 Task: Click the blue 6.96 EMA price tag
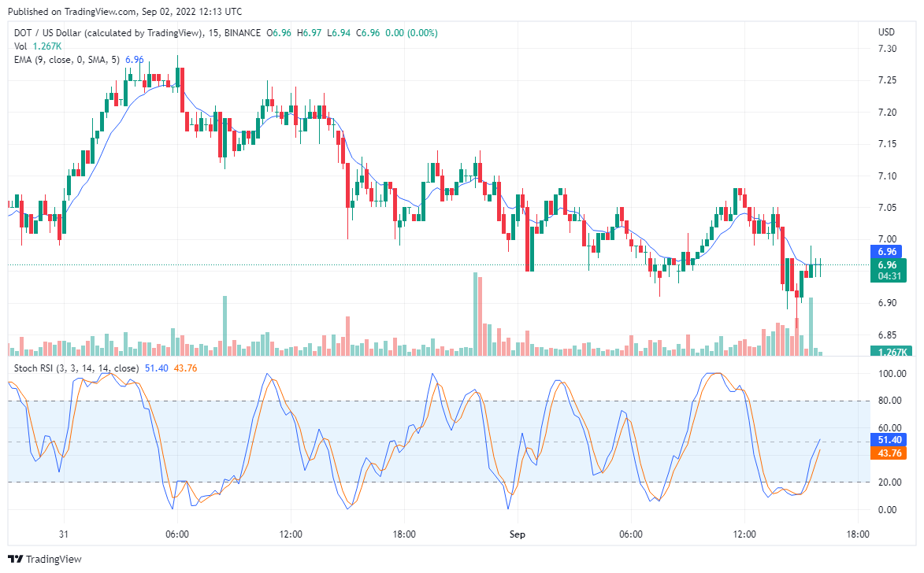886,251
